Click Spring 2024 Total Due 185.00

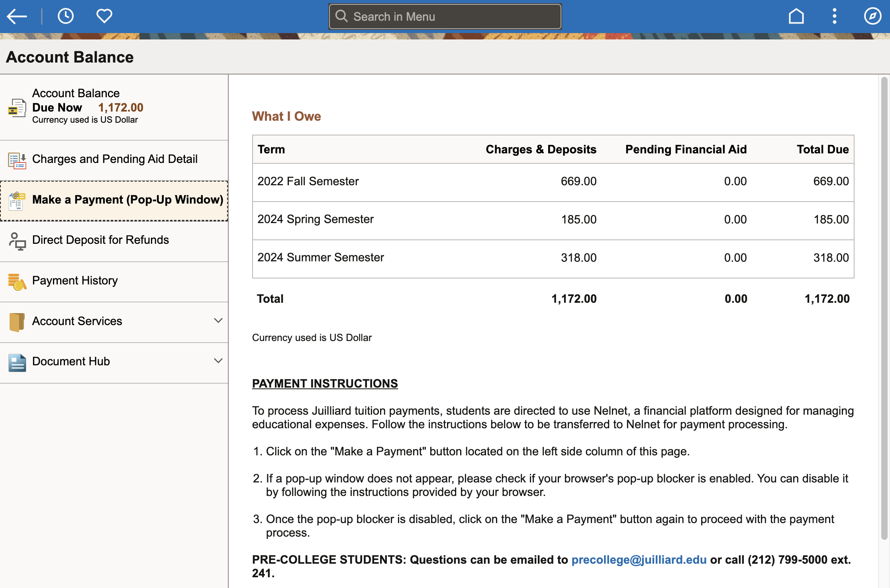[x=831, y=220]
